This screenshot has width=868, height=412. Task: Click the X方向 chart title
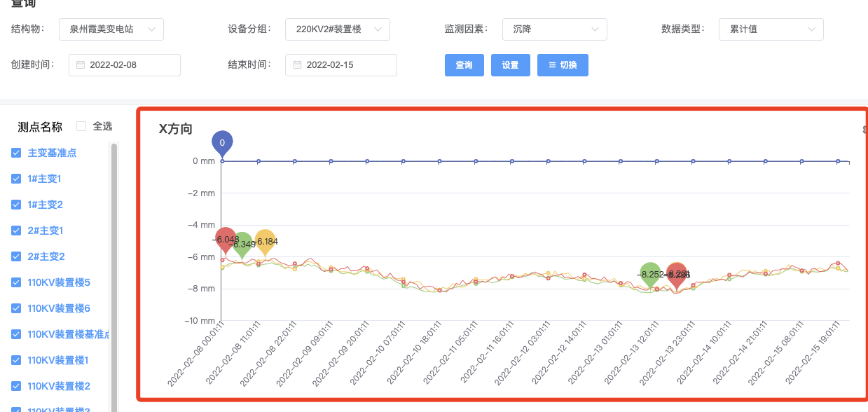coord(176,129)
